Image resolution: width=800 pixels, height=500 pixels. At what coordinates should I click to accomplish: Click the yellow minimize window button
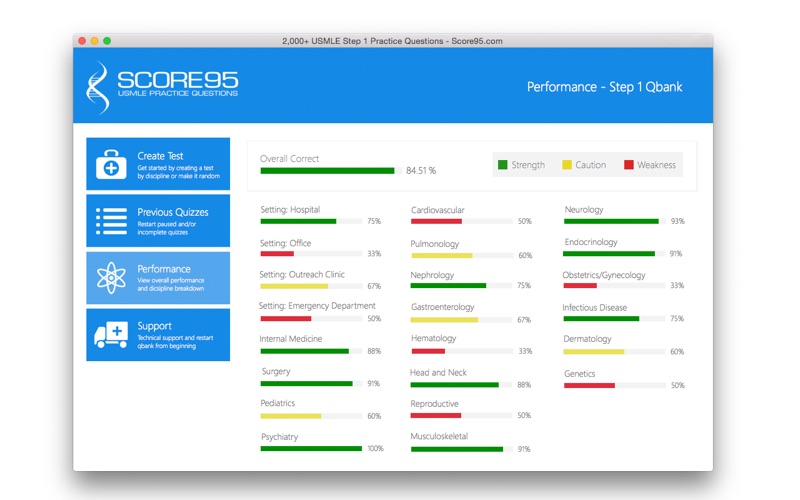94,41
